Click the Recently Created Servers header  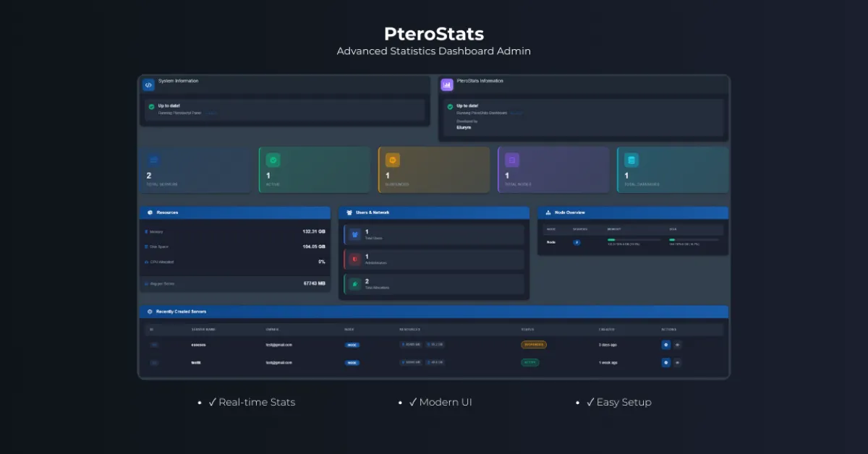434,312
